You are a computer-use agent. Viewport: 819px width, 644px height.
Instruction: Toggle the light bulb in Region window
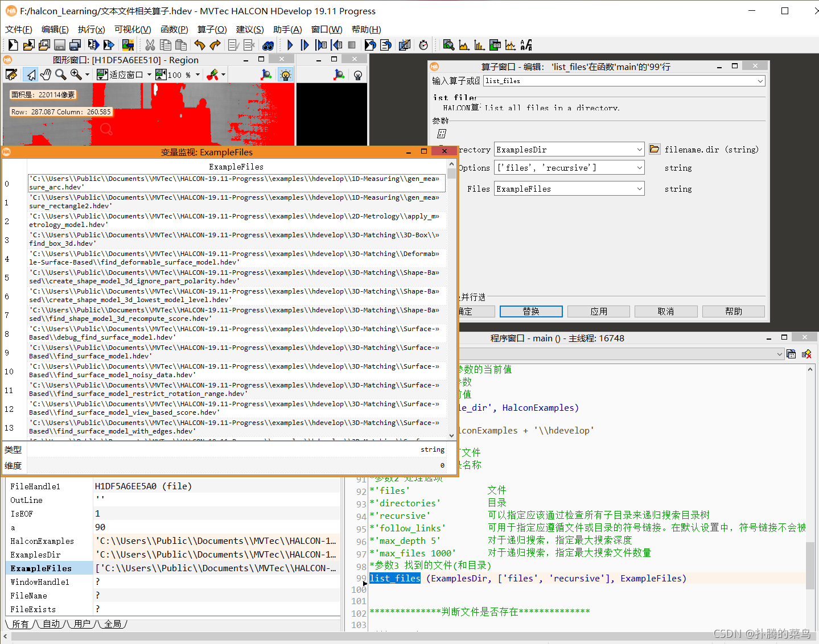click(x=285, y=75)
